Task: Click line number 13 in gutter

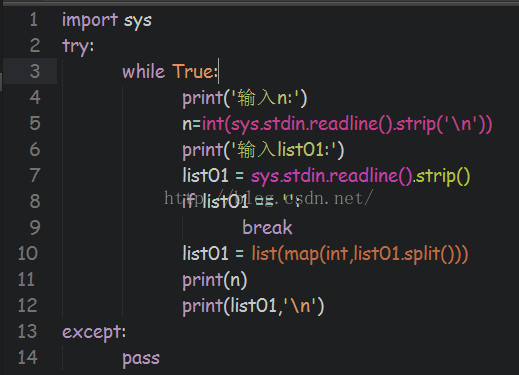Action: pyautogui.click(x=28, y=331)
